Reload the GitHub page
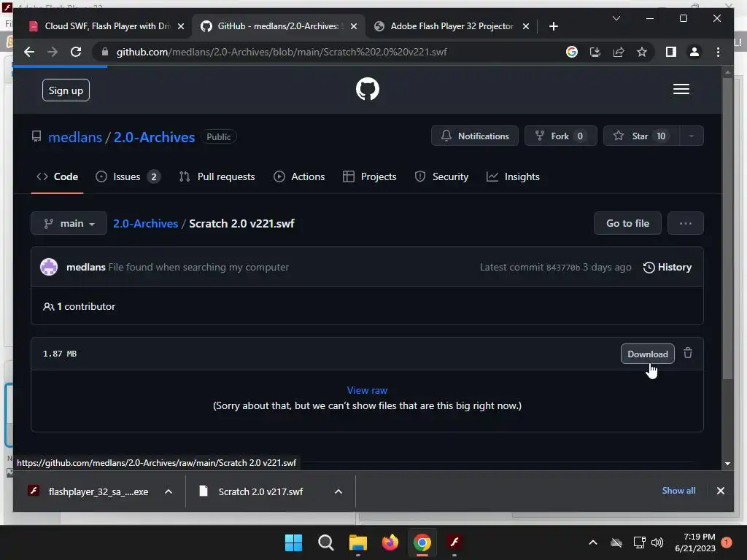 76,52
